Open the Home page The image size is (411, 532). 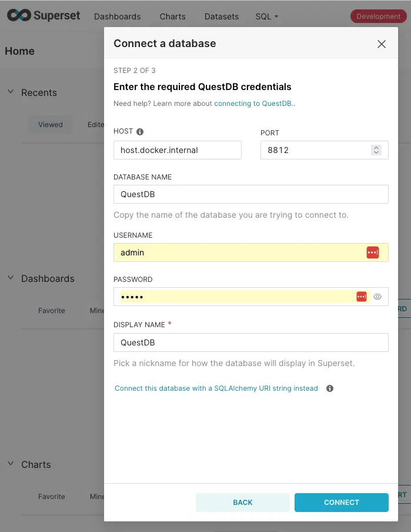point(19,51)
